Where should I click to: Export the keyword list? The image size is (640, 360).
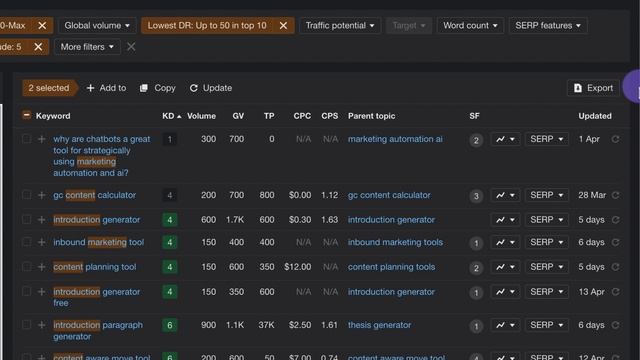pyautogui.click(x=593, y=88)
